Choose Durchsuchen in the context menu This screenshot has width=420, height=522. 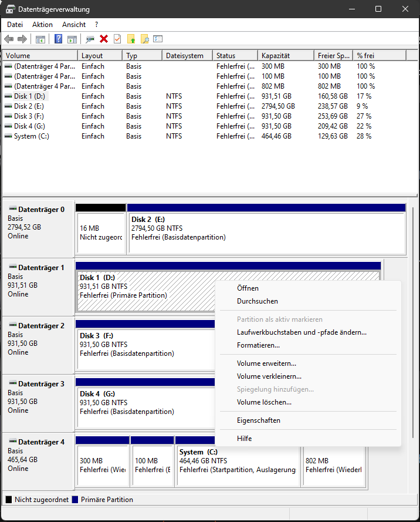308,301
